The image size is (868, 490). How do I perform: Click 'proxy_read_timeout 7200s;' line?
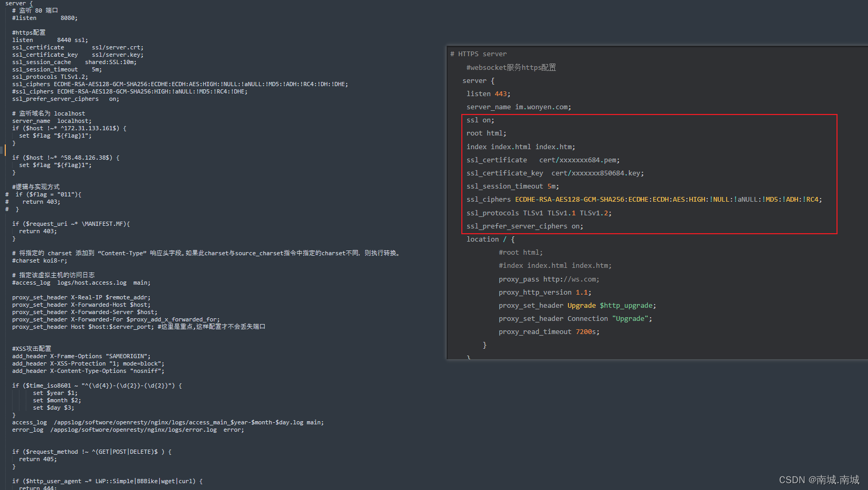(549, 331)
